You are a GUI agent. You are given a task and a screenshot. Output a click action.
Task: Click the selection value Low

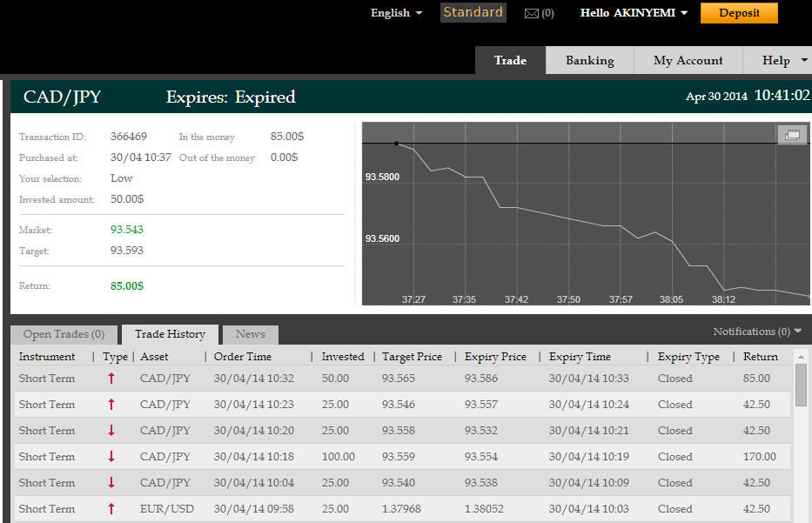click(122, 178)
